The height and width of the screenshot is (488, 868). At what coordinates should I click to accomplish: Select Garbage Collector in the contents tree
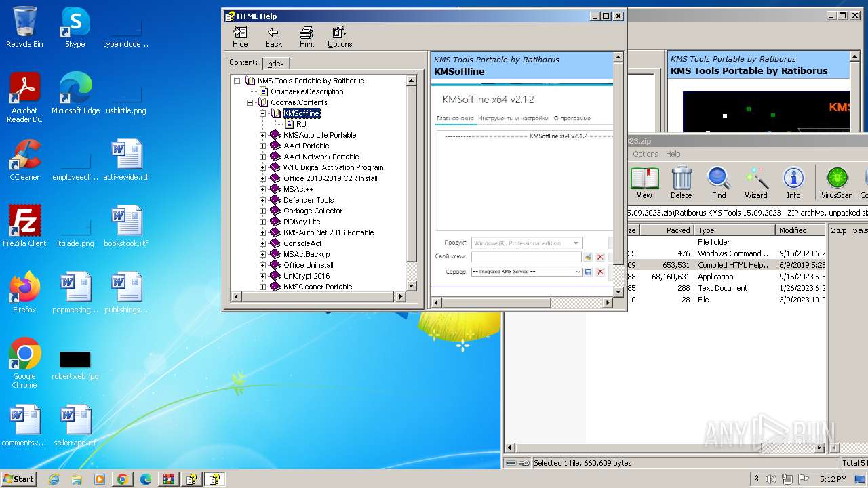point(313,211)
